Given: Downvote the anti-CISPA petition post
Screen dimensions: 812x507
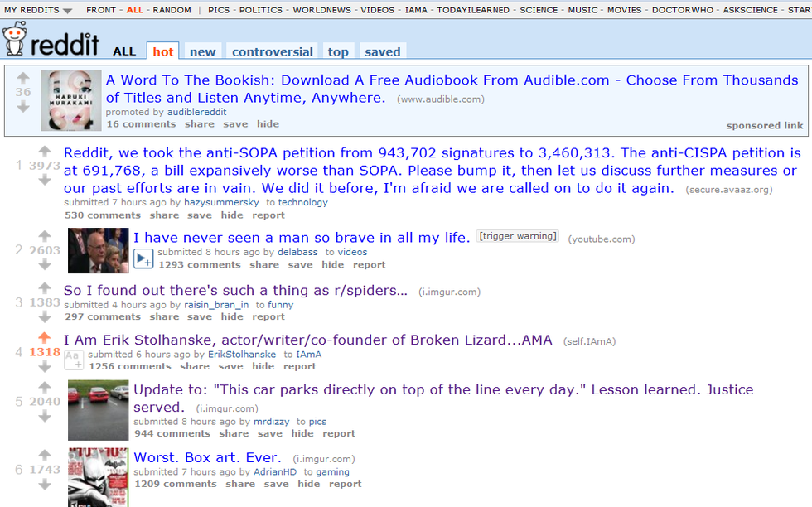Looking at the screenshot, I should (45, 180).
